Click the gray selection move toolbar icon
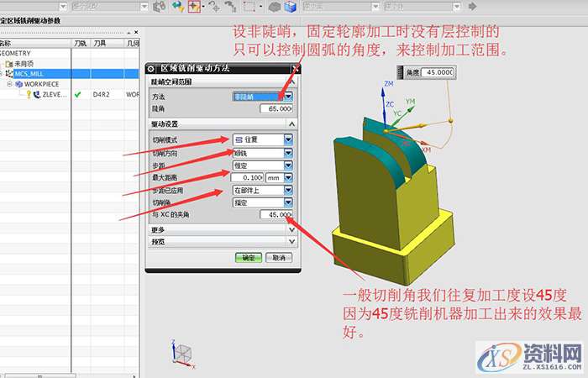588x378 pixels. click(214, 7)
